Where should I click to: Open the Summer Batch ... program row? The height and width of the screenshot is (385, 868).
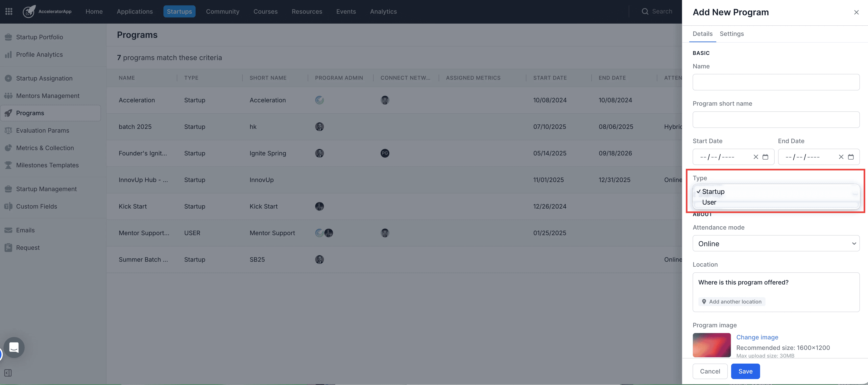(394, 260)
